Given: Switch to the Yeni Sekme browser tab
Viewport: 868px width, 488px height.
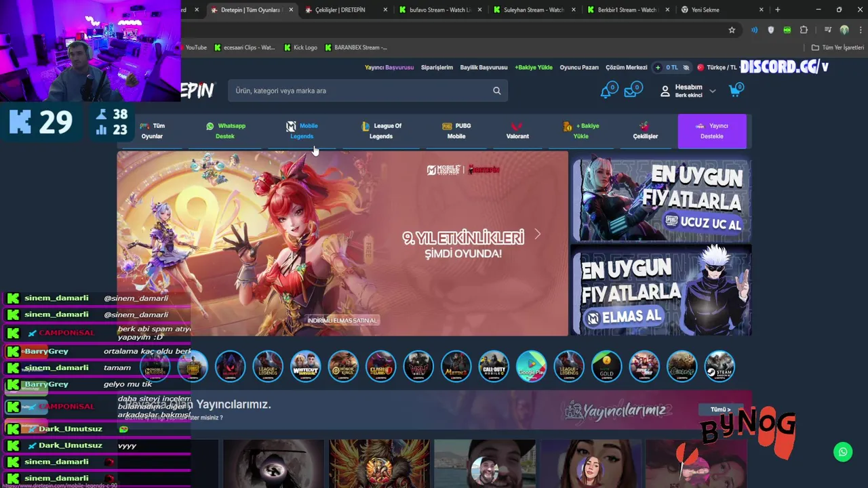Looking at the screenshot, I should [722, 9].
